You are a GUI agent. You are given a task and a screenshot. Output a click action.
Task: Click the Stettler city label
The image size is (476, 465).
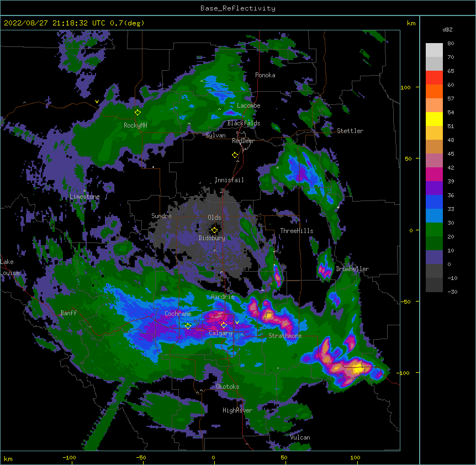(x=350, y=131)
